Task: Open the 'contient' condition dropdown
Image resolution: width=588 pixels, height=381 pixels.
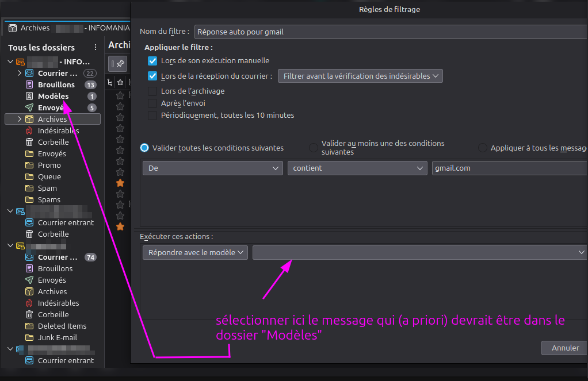Action: coord(356,168)
